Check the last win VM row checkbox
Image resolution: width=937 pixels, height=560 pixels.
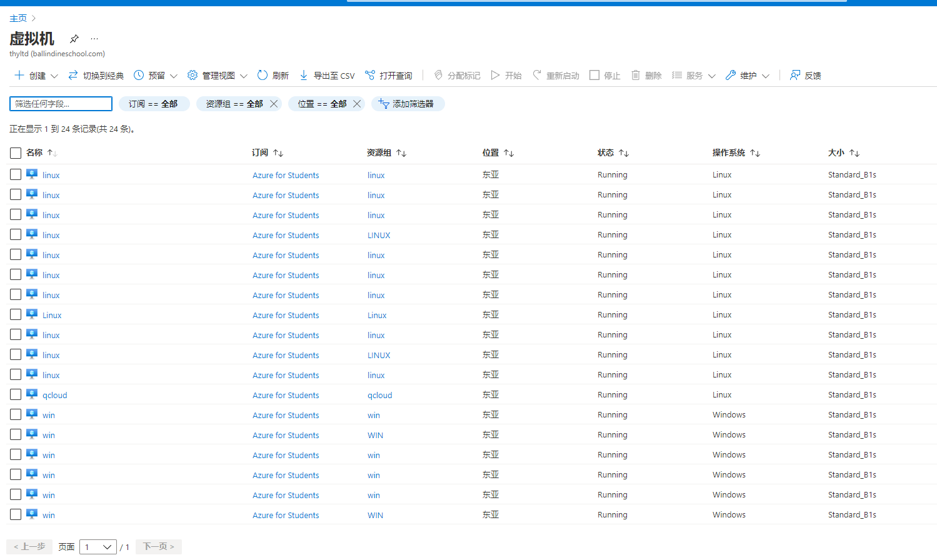pyautogui.click(x=16, y=514)
